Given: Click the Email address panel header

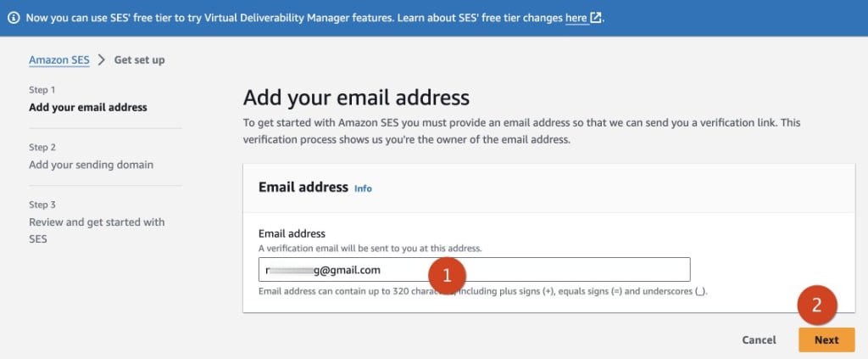Looking at the screenshot, I should (548, 188).
